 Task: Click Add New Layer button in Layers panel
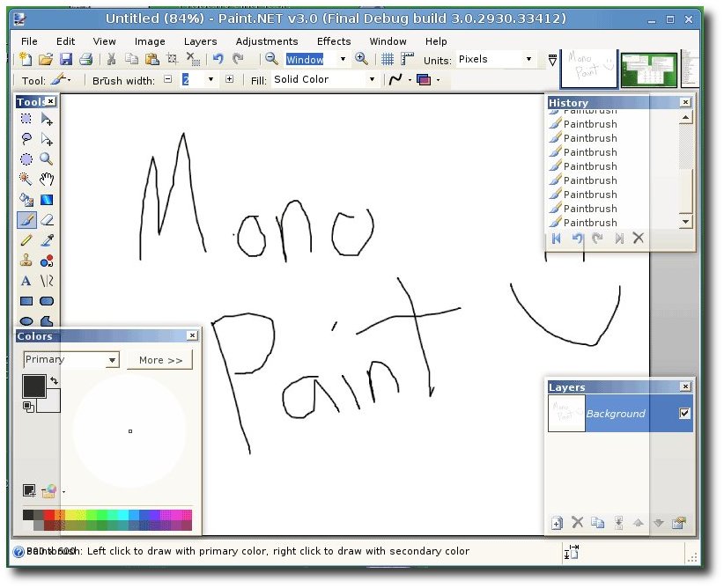557,523
